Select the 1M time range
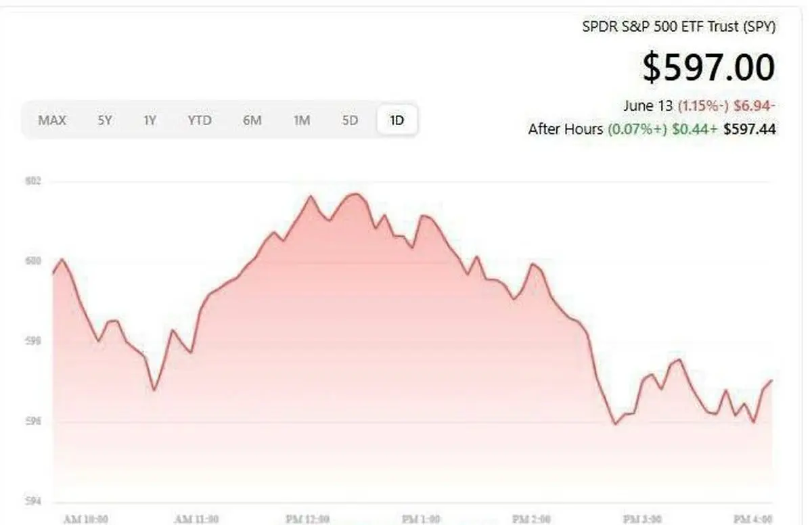The width and height of the screenshot is (812, 525). pyautogui.click(x=301, y=121)
